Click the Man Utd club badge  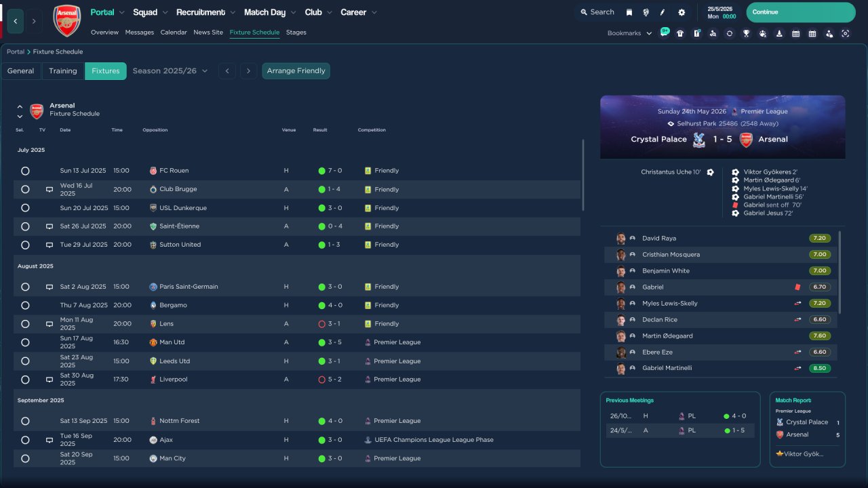153,342
